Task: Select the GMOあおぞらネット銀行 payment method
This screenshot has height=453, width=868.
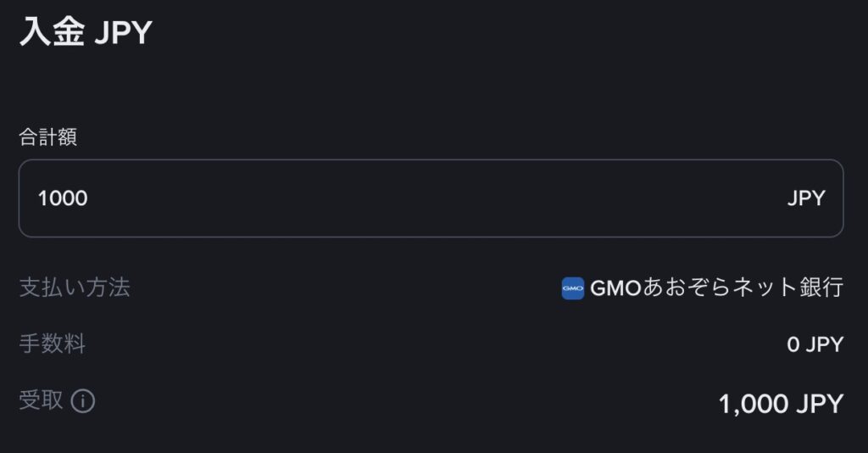Action: [716, 288]
